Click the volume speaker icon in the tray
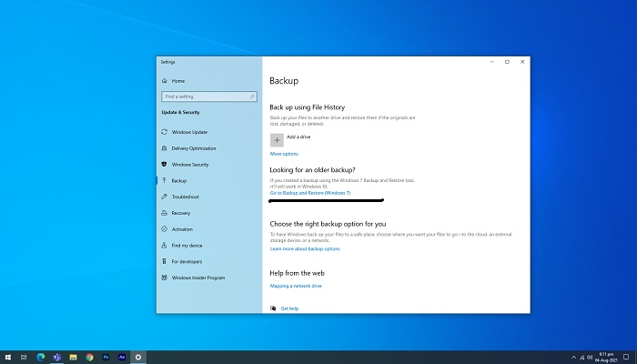 pyautogui.click(x=590, y=358)
